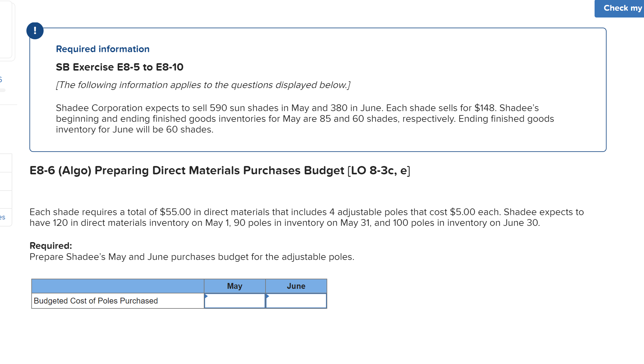Click the Required information heading

102,49
